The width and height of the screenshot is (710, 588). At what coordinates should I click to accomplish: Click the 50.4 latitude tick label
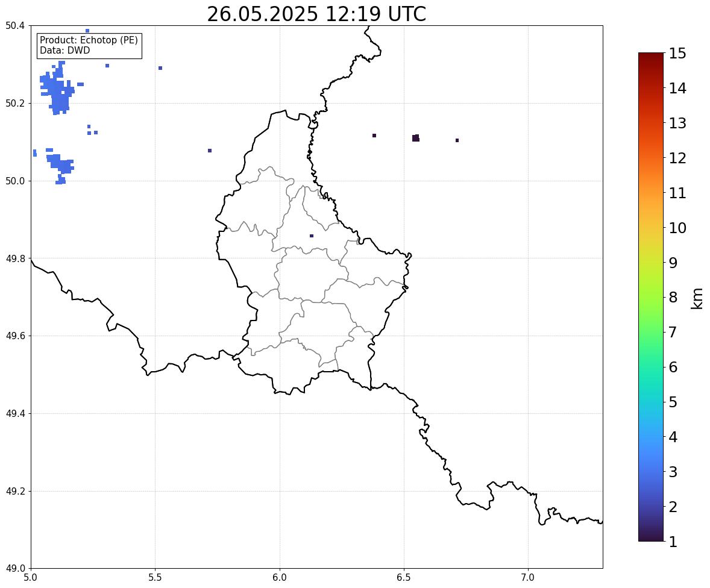pos(14,26)
